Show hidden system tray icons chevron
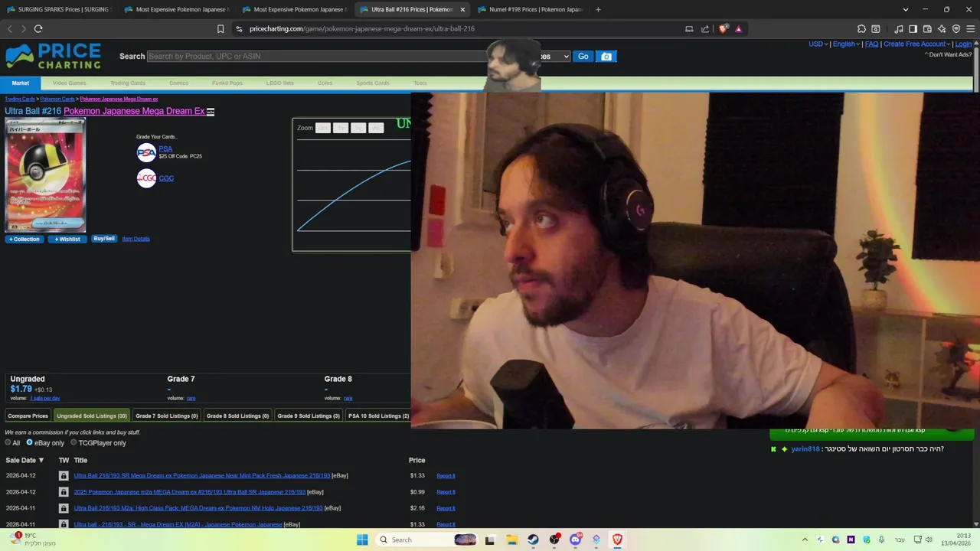This screenshot has width=980, height=551. (805, 540)
